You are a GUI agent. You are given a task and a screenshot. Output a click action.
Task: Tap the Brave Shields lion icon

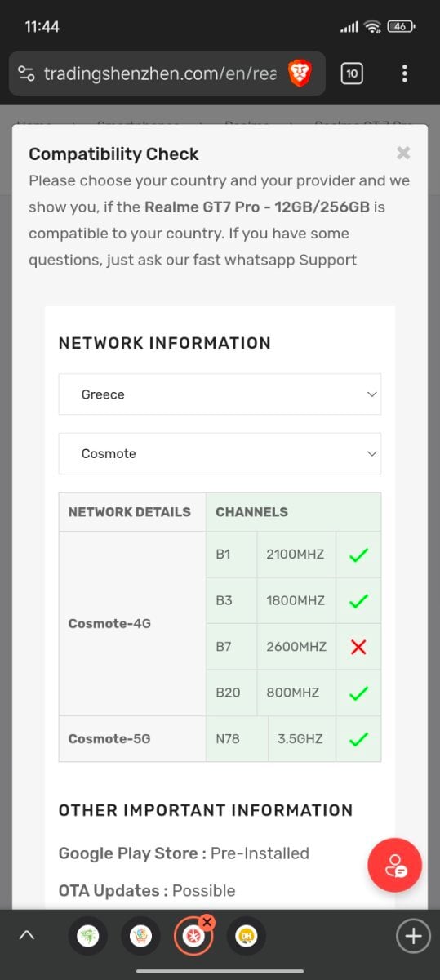pos(300,73)
